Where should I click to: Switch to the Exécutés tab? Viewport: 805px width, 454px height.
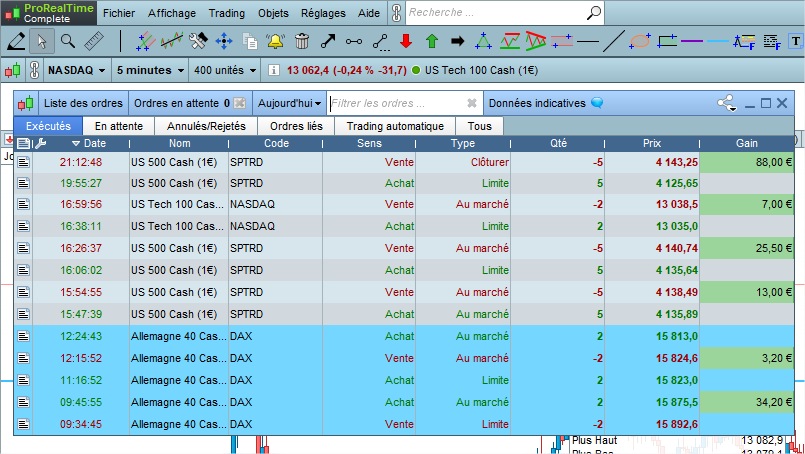(x=48, y=126)
